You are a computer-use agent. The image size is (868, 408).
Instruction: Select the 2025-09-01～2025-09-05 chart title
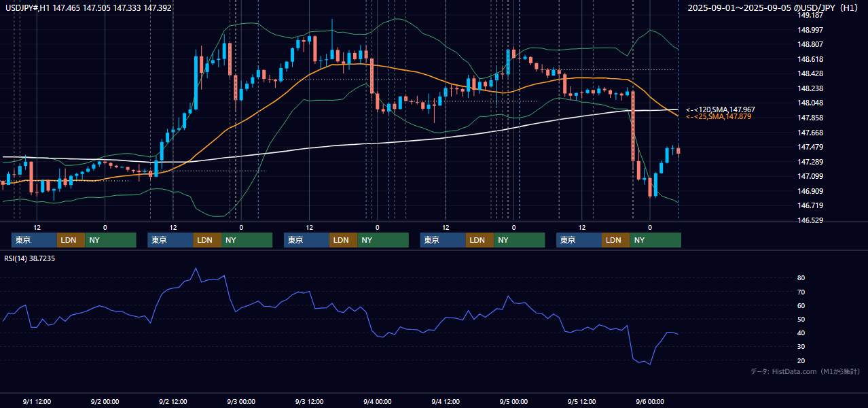(773, 8)
